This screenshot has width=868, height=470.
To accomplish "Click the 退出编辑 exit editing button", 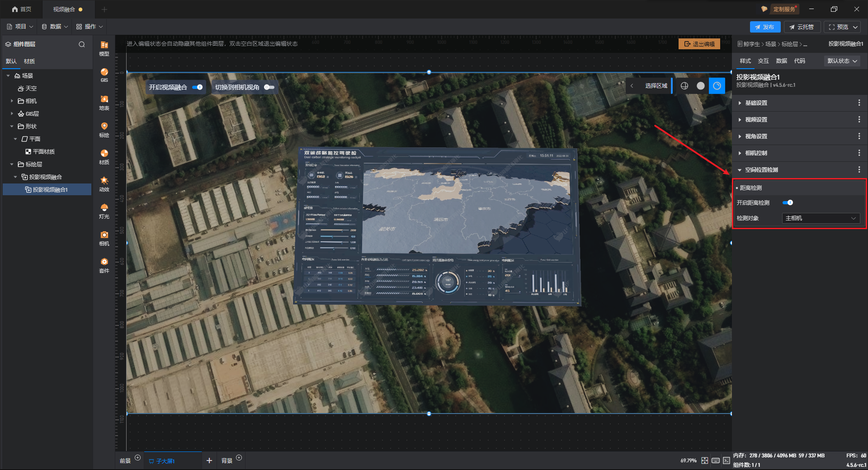I will tap(699, 44).
